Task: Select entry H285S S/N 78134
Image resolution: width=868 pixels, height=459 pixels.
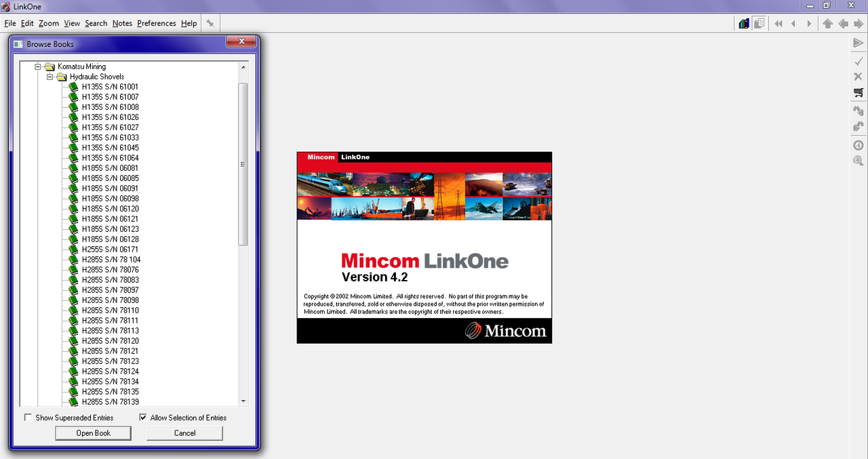Action: (x=110, y=382)
